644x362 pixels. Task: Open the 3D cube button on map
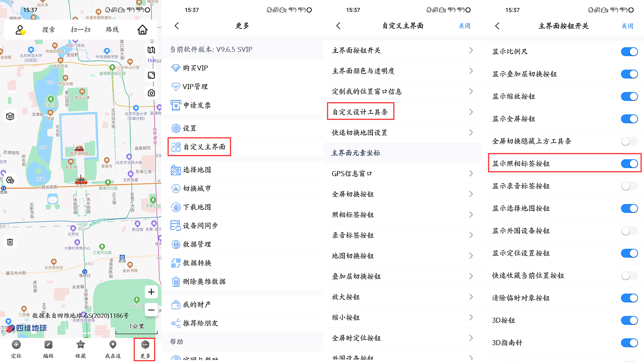(x=10, y=116)
